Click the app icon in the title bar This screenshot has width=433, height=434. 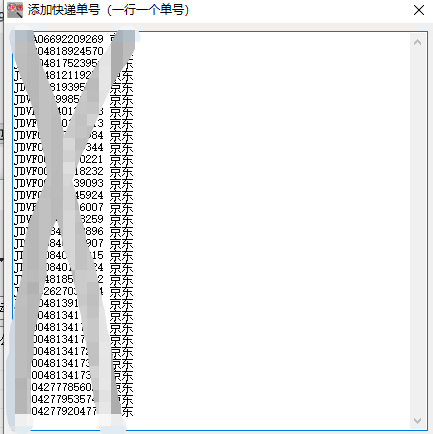click(x=15, y=10)
